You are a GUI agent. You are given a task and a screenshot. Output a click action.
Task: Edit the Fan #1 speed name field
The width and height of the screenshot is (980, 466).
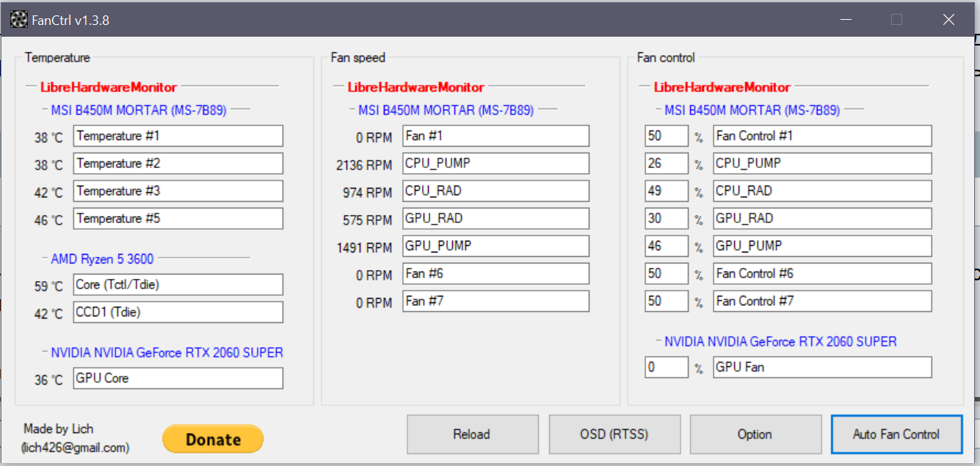point(496,136)
